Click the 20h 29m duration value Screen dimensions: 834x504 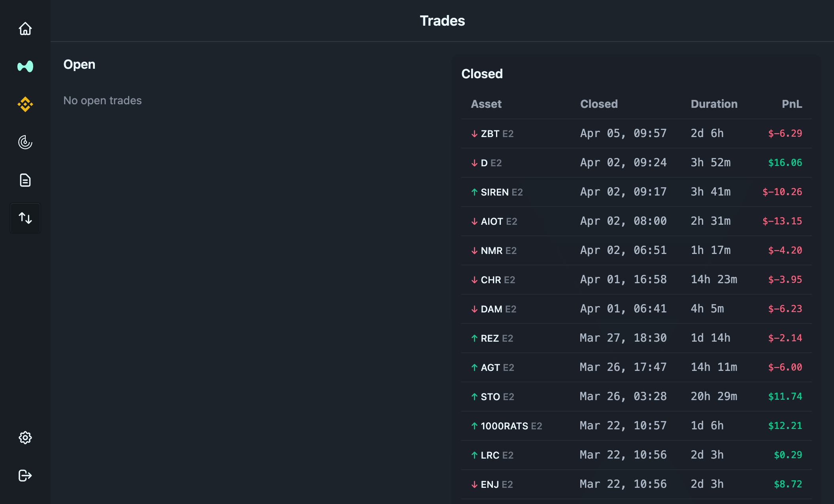pos(714,397)
